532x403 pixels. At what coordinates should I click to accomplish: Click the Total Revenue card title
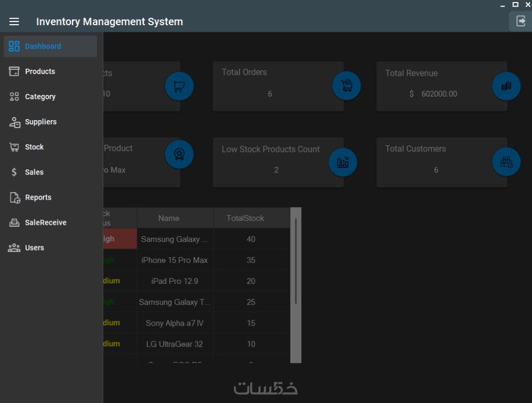click(x=411, y=73)
